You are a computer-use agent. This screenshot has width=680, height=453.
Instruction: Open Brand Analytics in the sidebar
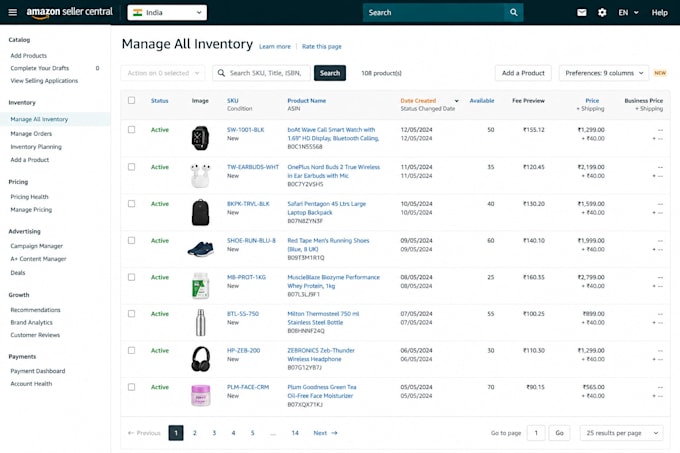(x=31, y=322)
